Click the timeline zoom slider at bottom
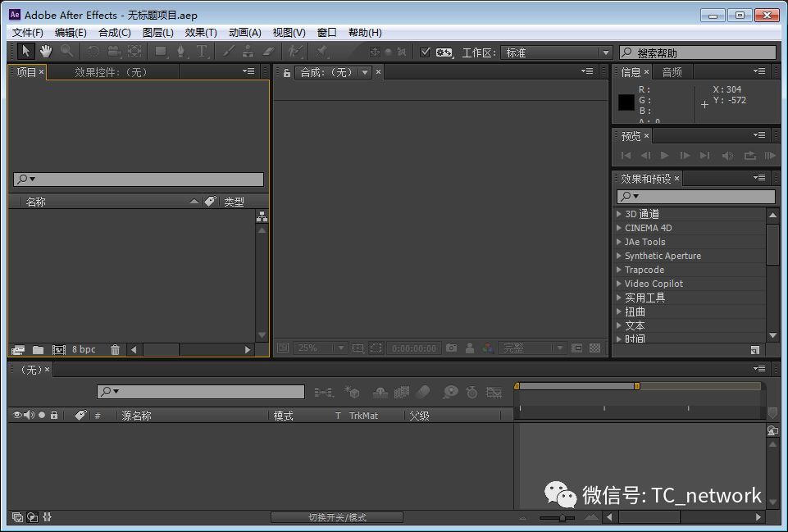The image size is (788, 532). click(x=563, y=517)
